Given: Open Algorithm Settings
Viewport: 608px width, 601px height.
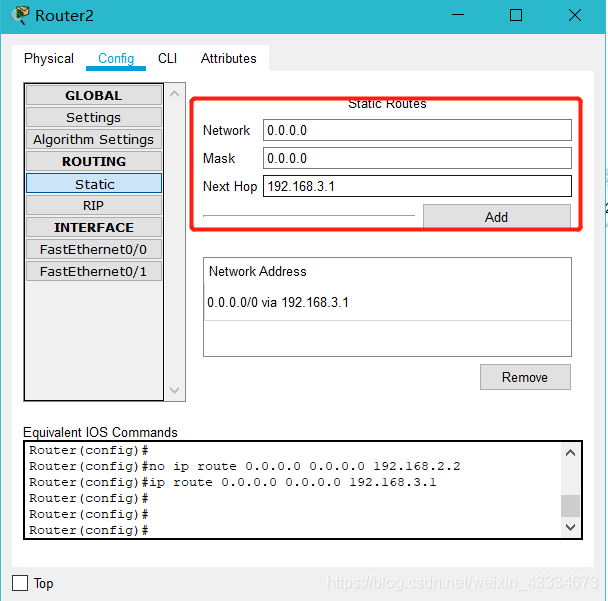Looking at the screenshot, I should tap(94, 139).
